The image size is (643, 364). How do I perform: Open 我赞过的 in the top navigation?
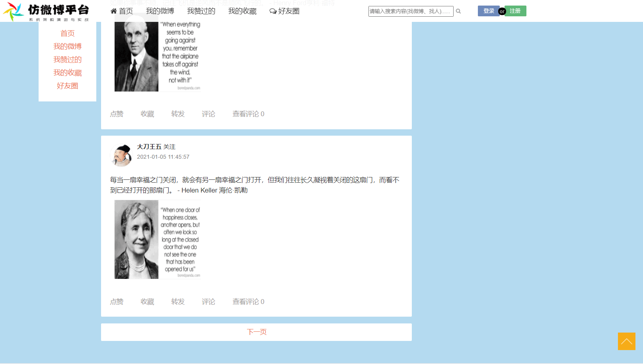click(201, 11)
